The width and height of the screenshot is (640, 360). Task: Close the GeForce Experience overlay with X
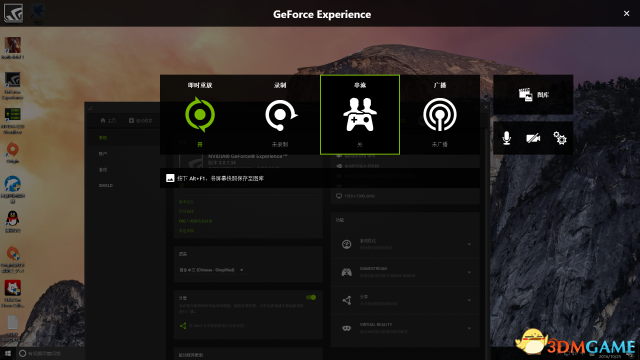(x=627, y=13)
